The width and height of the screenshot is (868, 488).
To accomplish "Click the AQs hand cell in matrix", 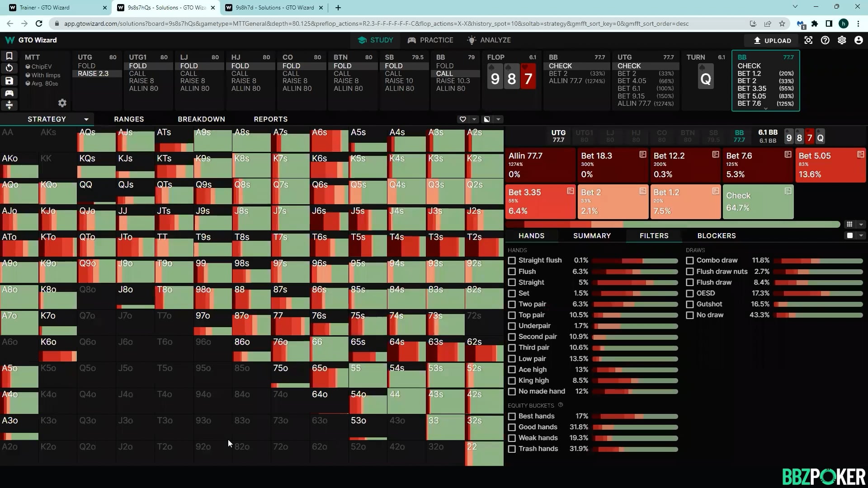I will tap(96, 139).
